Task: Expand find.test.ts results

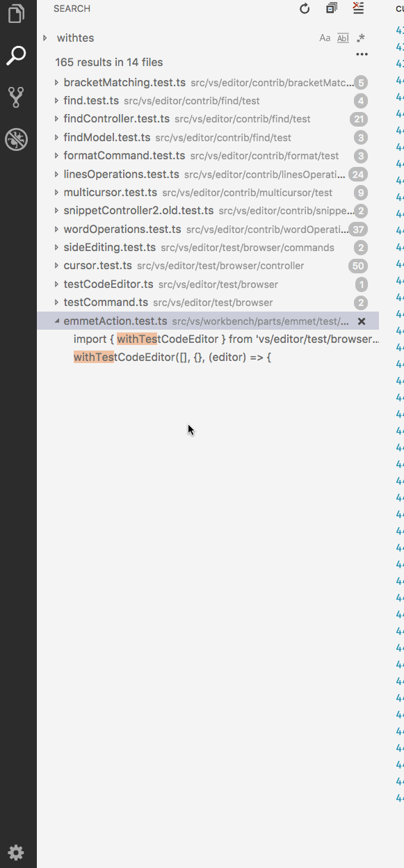Action: 57,101
